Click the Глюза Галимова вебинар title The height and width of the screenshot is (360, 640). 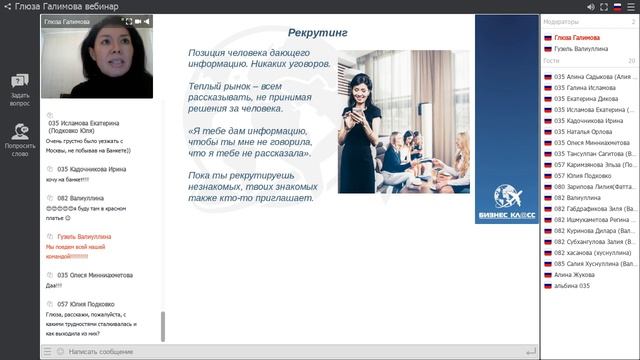click(67, 7)
